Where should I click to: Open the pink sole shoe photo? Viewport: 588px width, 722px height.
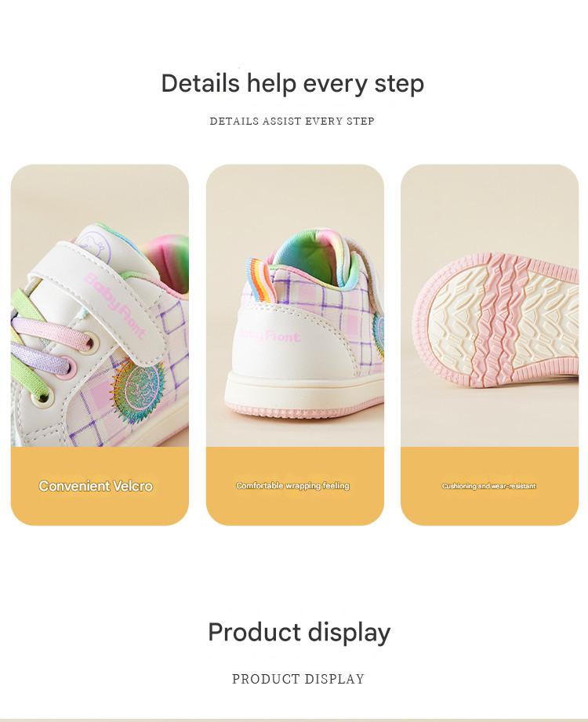click(489, 306)
